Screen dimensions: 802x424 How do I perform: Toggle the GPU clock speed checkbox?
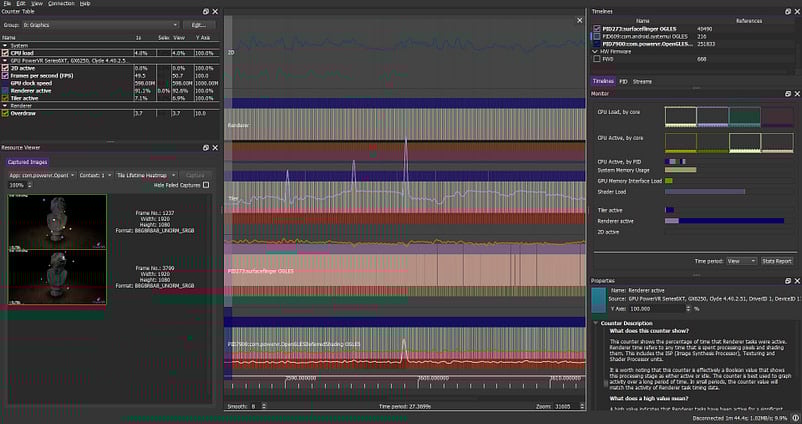click(5, 83)
